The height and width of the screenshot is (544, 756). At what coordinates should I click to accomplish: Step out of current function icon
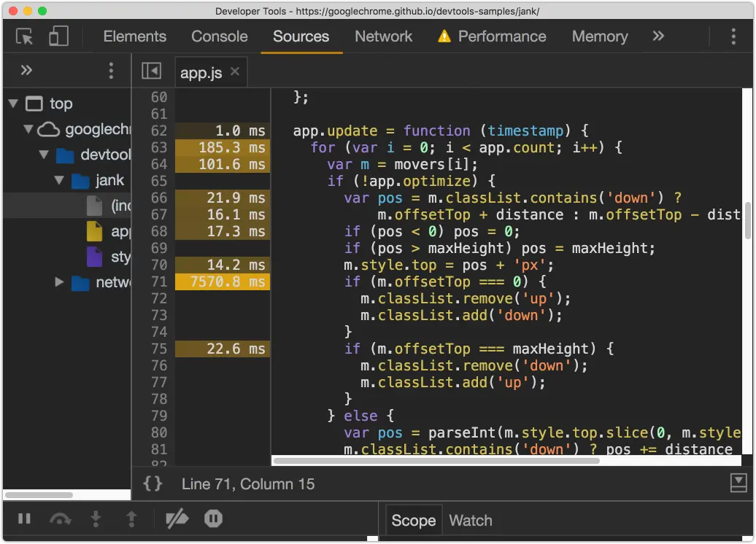[131, 518]
